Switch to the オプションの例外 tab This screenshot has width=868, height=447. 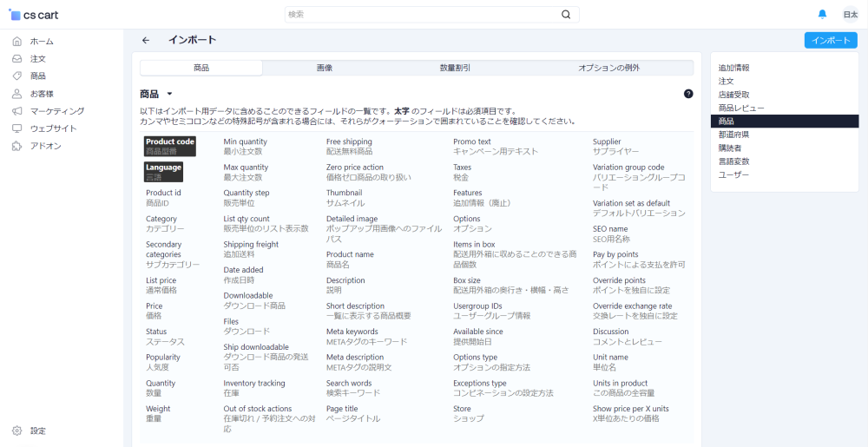tap(609, 68)
